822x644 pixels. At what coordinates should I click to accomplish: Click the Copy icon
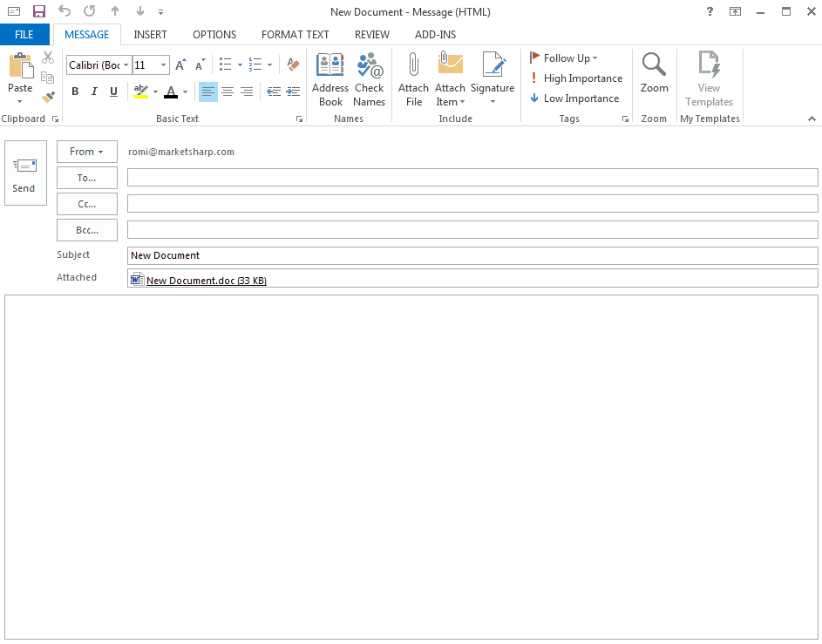[48, 77]
